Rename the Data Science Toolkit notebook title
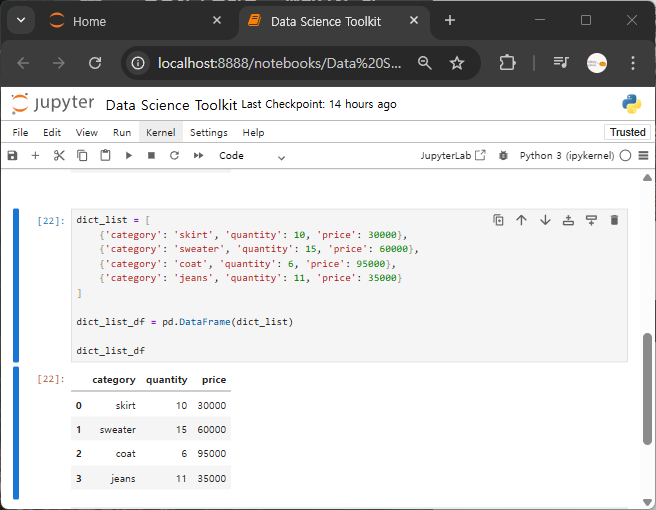Viewport: 656px width, 510px height. pos(171,105)
